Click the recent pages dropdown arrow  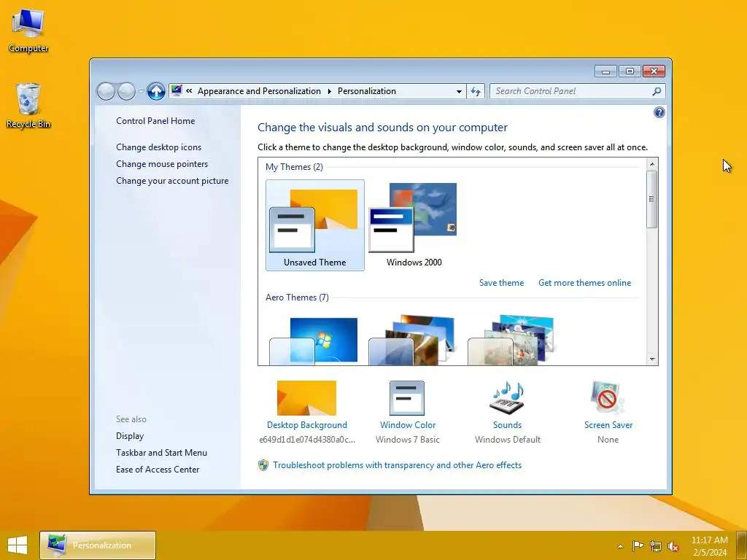click(x=141, y=91)
